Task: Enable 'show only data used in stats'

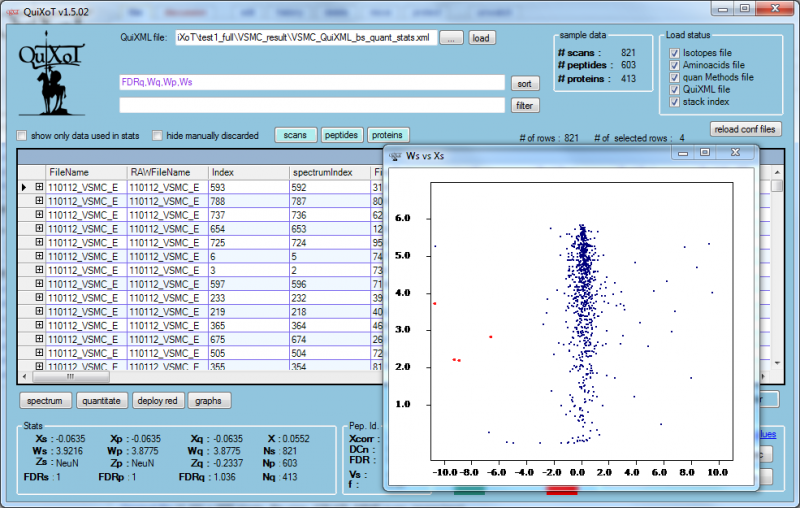Action: (22, 136)
